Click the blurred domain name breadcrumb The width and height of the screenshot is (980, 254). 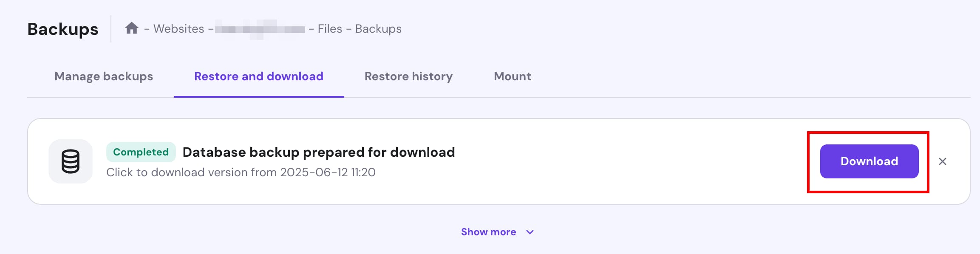click(260, 29)
